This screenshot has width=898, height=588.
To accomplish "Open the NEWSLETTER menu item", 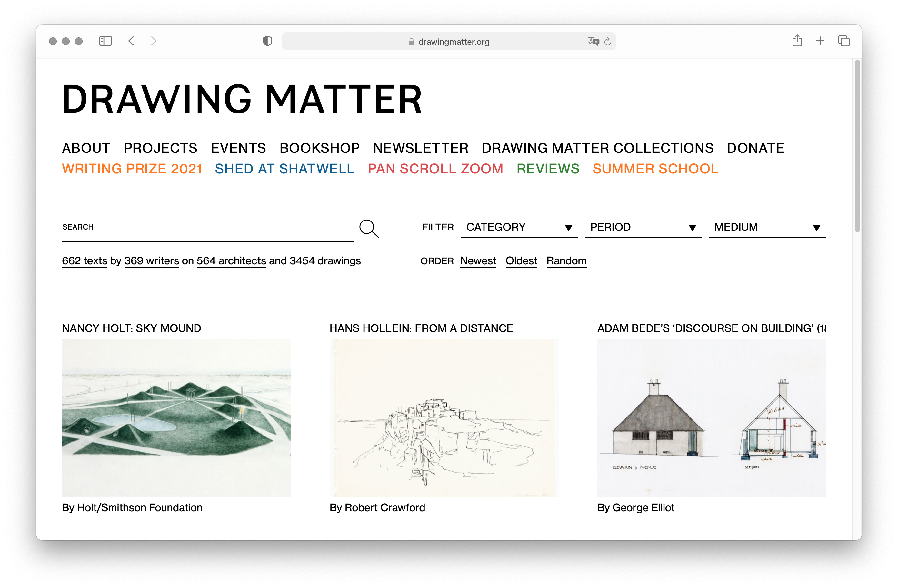I will point(421,148).
